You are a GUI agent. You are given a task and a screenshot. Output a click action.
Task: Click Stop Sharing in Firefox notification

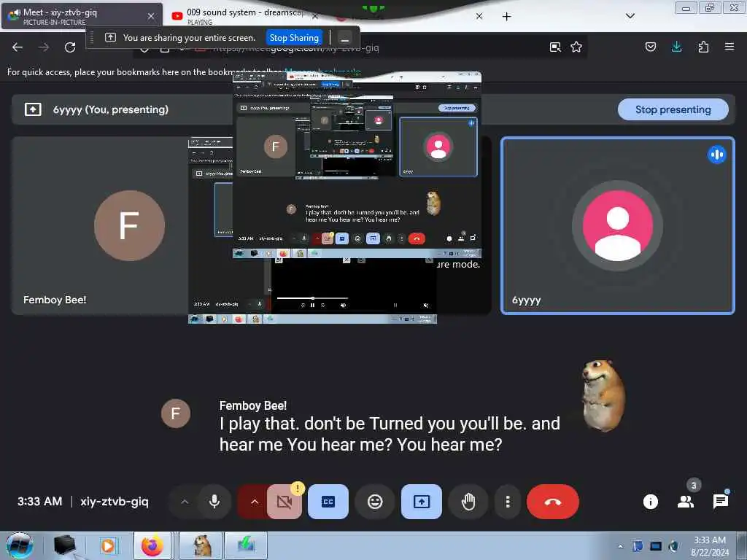click(294, 38)
